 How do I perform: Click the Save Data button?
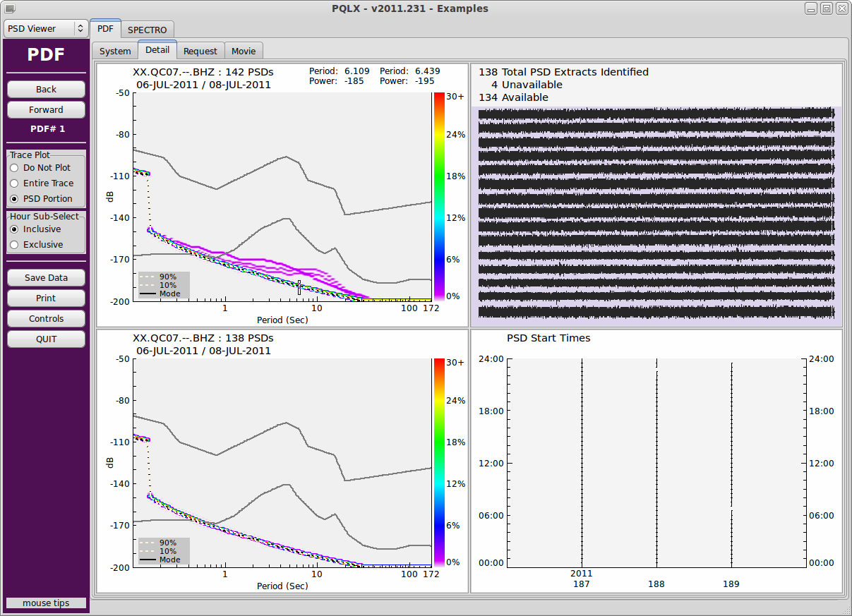coord(46,278)
